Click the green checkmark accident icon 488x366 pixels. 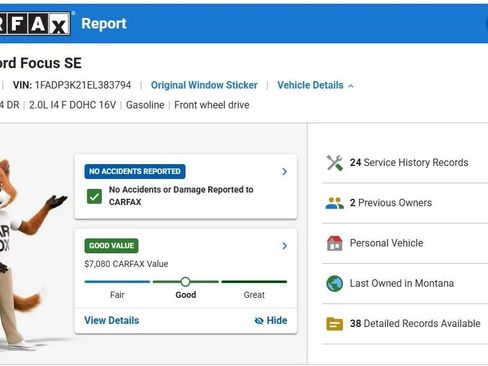[x=94, y=196]
